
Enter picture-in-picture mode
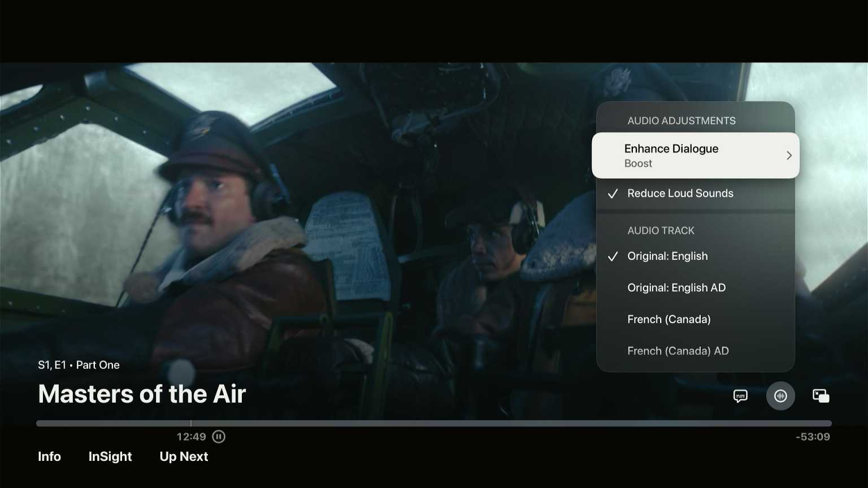pyautogui.click(x=821, y=396)
